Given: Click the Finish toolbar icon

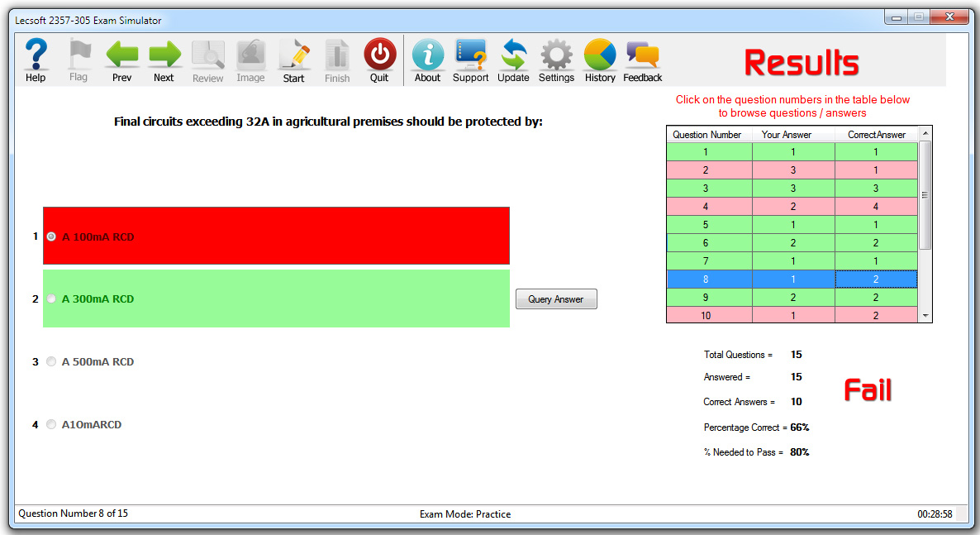Looking at the screenshot, I should pos(337,60).
